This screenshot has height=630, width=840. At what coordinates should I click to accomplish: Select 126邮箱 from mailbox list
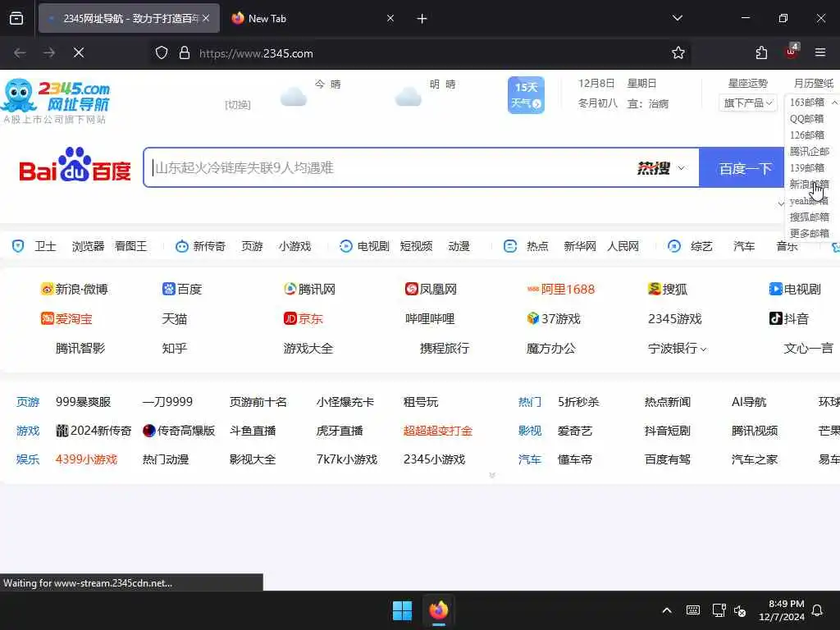coord(807,135)
